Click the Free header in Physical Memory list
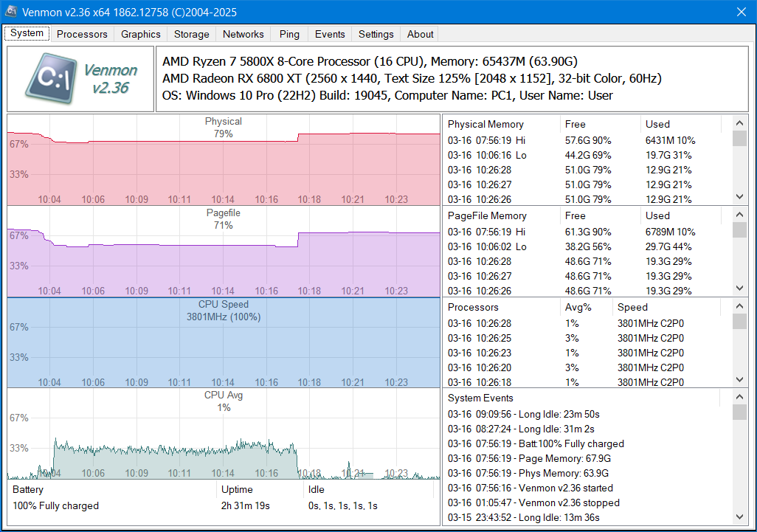 coord(600,124)
